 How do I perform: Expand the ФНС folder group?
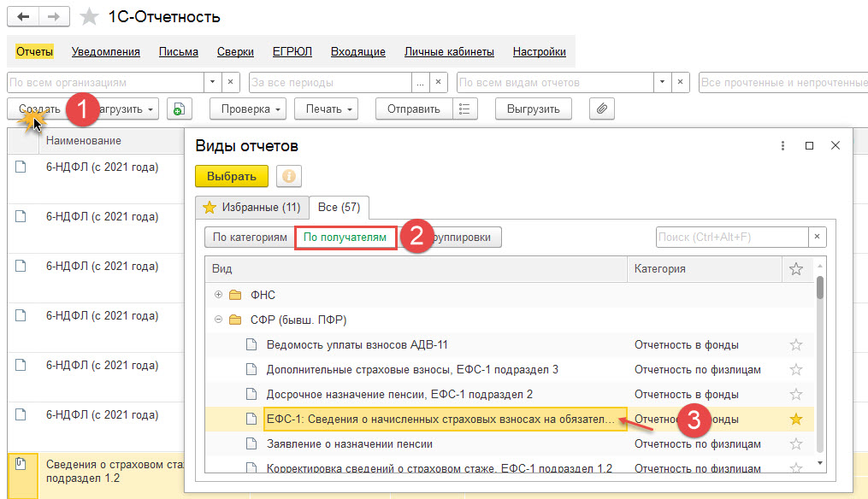[x=218, y=295]
